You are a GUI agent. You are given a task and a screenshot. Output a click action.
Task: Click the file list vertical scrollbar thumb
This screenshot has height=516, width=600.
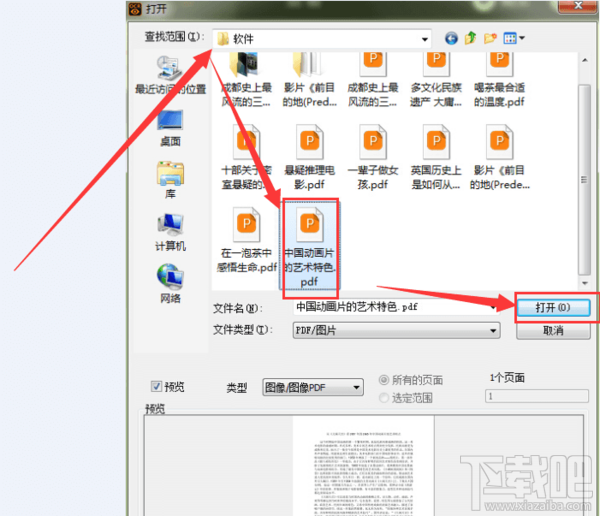pyautogui.click(x=584, y=180)
